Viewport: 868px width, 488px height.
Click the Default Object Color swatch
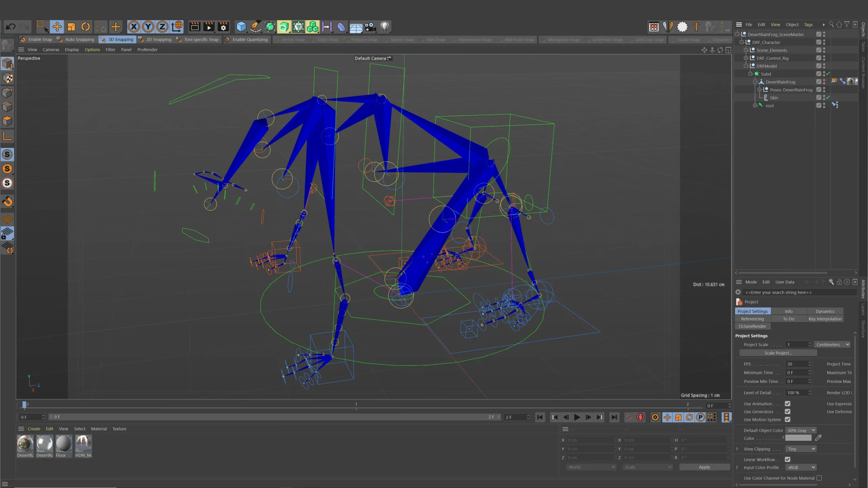(799, 438)
